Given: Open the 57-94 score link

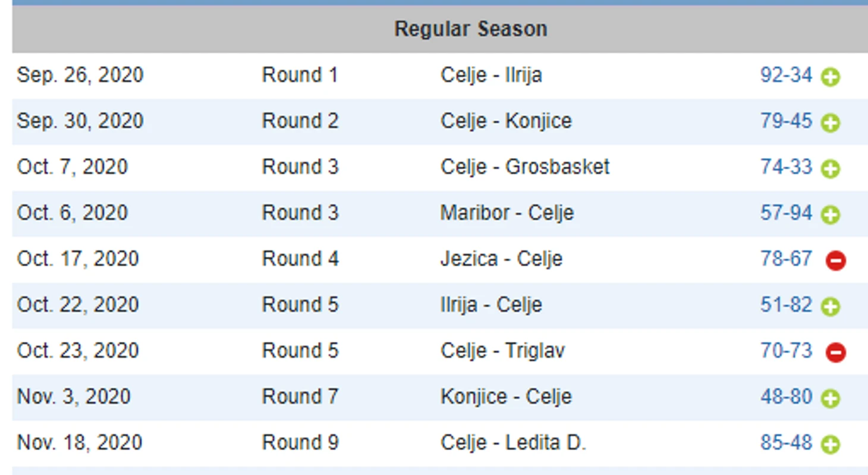Looking at the screenshot, I should point(785,212).
